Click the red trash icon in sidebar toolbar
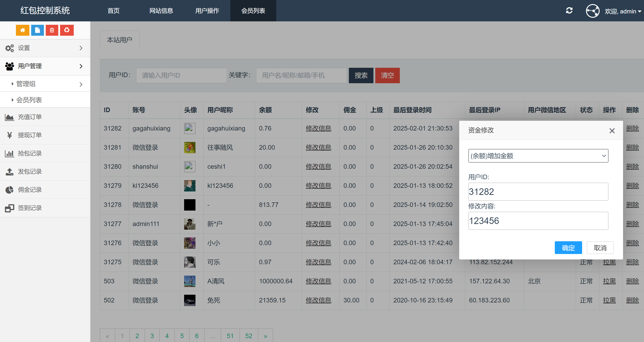Image resolution: width=644 pixels, height=342 pixels. (52, 30)
